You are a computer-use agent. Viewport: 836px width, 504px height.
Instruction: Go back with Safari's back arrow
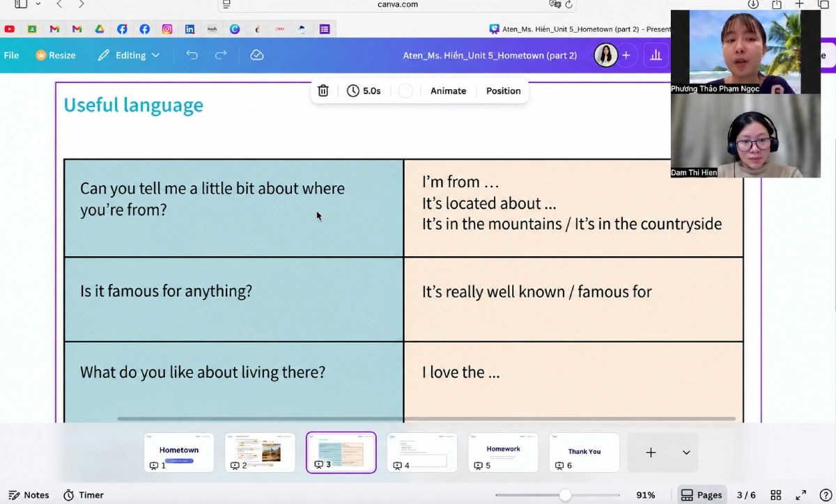point(59,4)
